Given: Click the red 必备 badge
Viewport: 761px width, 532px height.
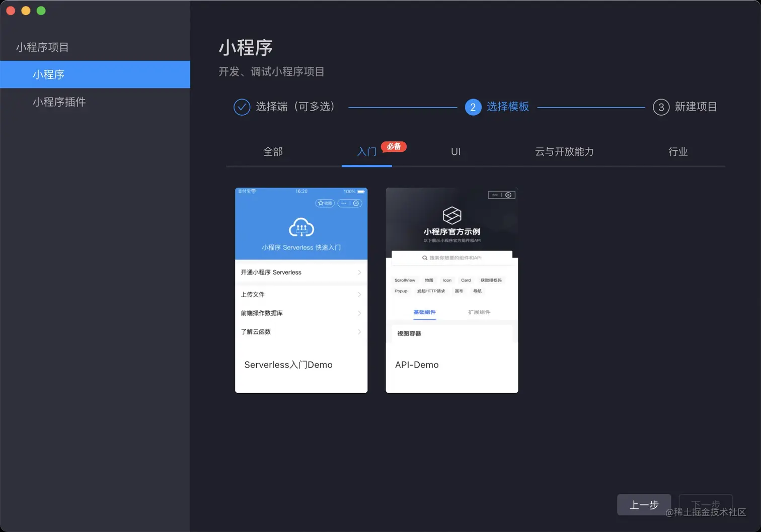Looking at the screenshot, I should pos(394,146).
